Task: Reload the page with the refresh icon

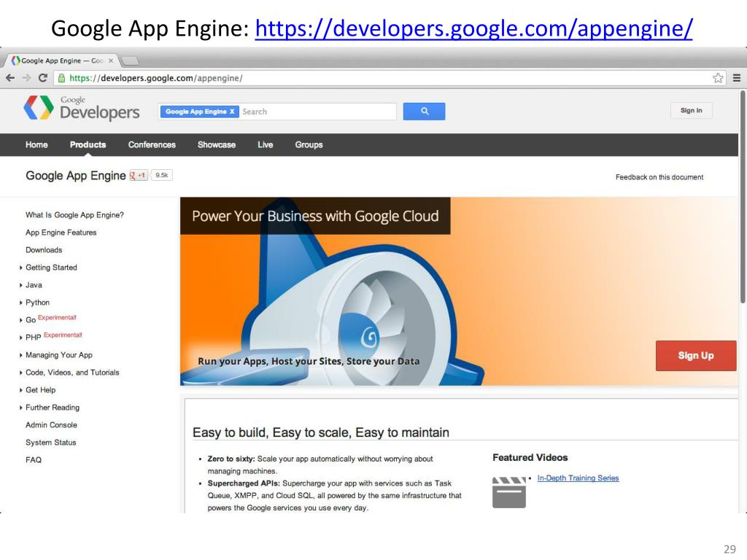Action: pos(43,78)
